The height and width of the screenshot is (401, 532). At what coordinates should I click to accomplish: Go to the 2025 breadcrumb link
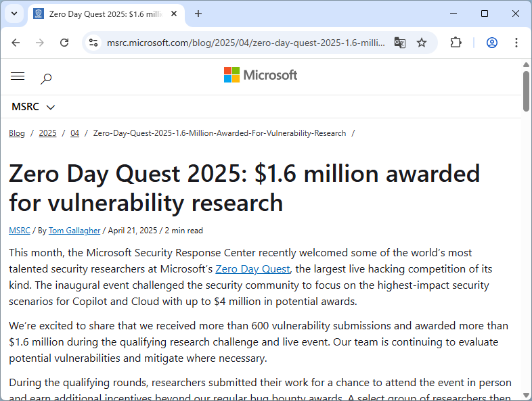point(47,133)
